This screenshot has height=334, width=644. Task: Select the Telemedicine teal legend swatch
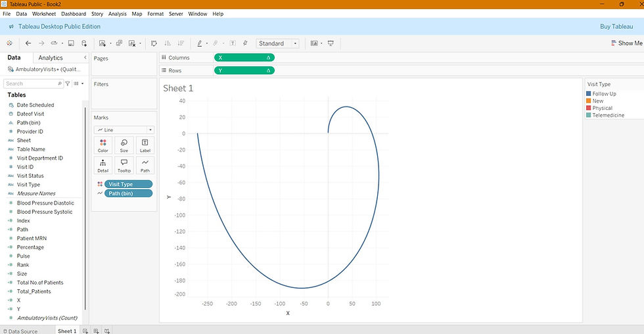click(x=589, y=115)
